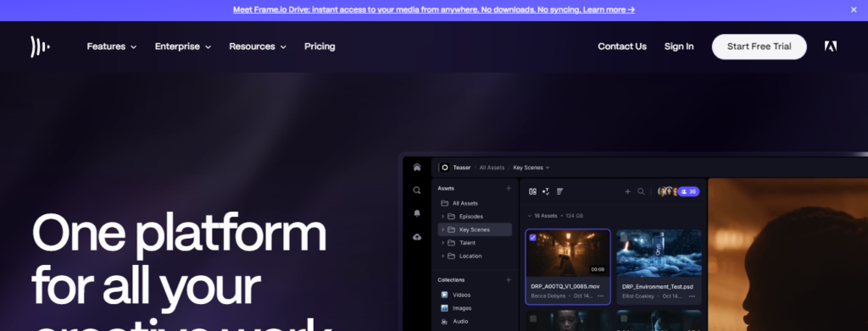Screen dimensions: 868x331
Task: Click the All Assets breadcrumb
Action: 492,168
